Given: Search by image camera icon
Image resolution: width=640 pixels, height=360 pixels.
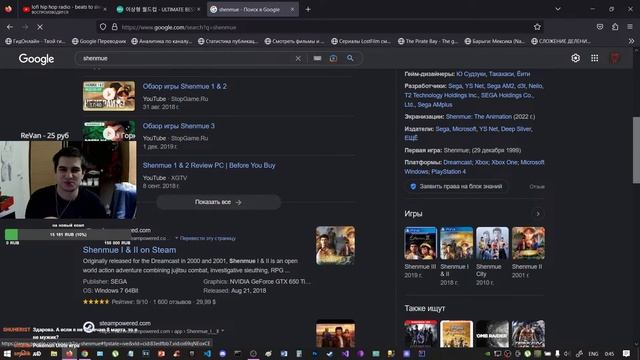Looking at the screenshot, I should point(333,58).
